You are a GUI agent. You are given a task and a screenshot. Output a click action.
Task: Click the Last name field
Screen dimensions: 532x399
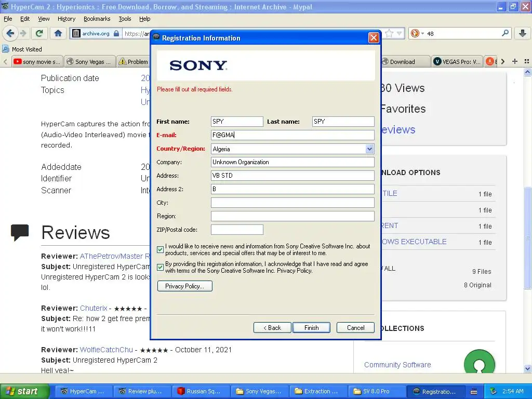coord(343,122)
